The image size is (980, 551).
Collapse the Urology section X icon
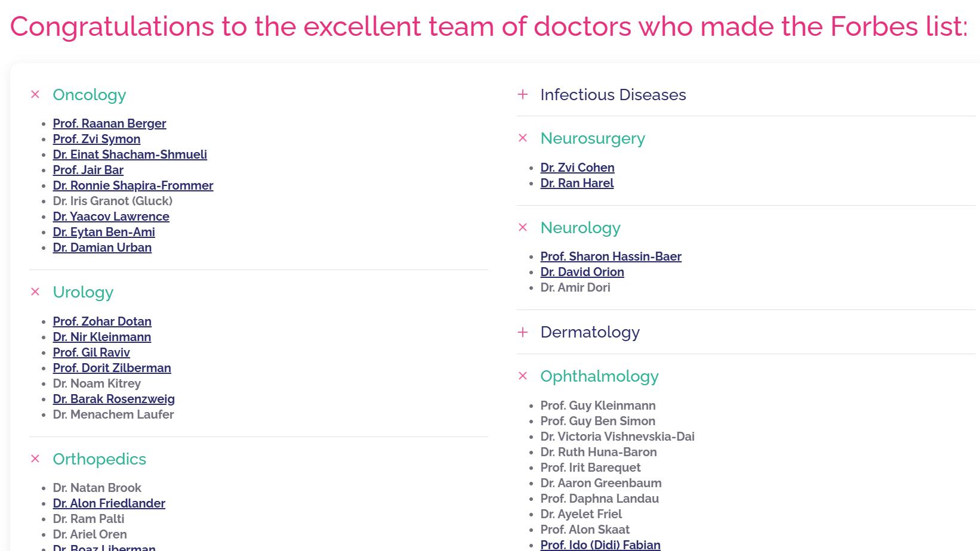35,292
